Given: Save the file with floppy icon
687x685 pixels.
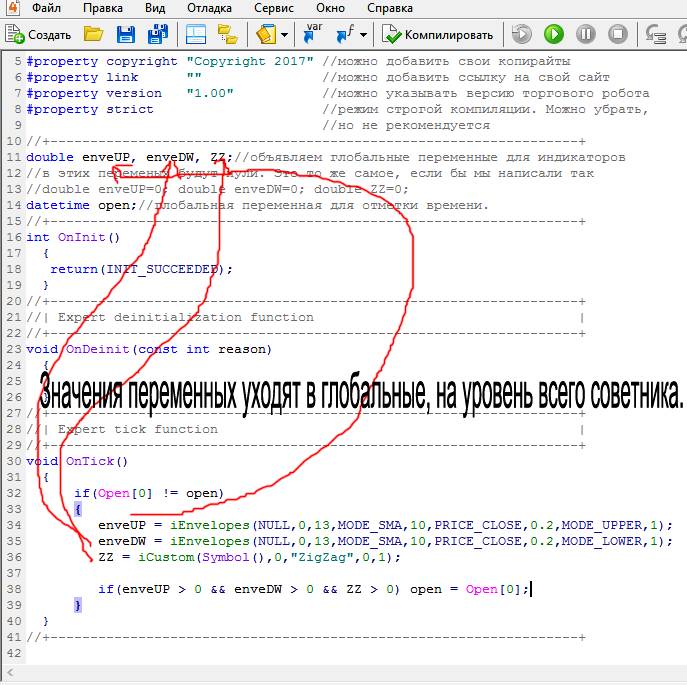Looking at the screenshot, I should tap(125, 34).
